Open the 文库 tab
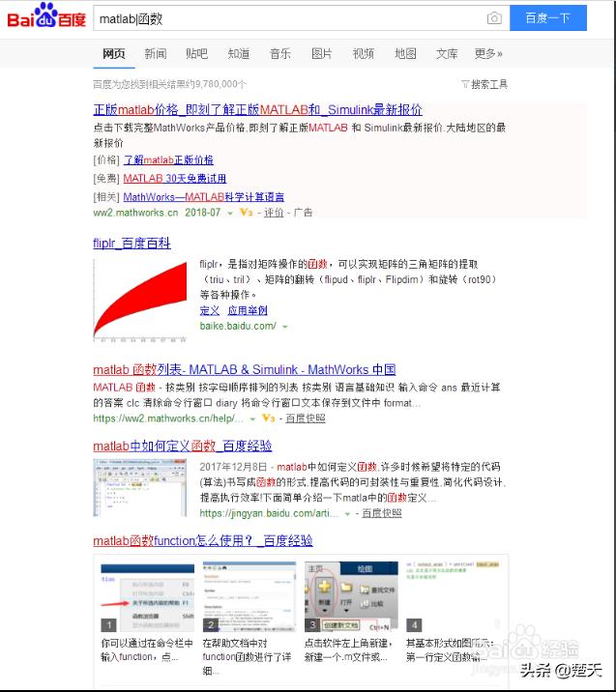616x692 pixels. 447,54
